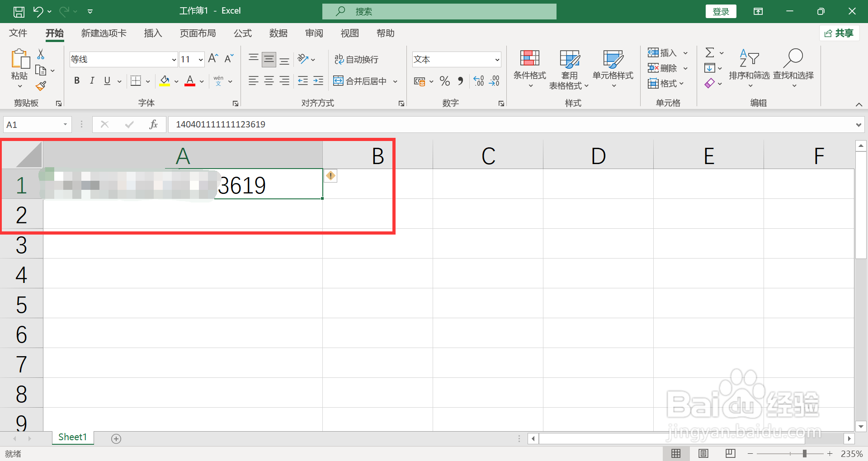
Task: Toggle 自动换行 wrap text
Action: click(x=356, y=59)
